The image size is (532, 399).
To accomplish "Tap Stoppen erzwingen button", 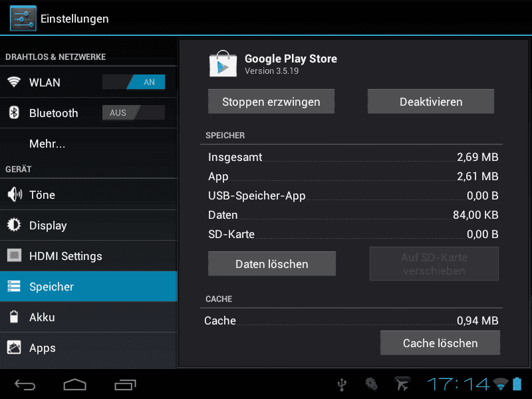I will pyautogui.click(x=271, y=102).
